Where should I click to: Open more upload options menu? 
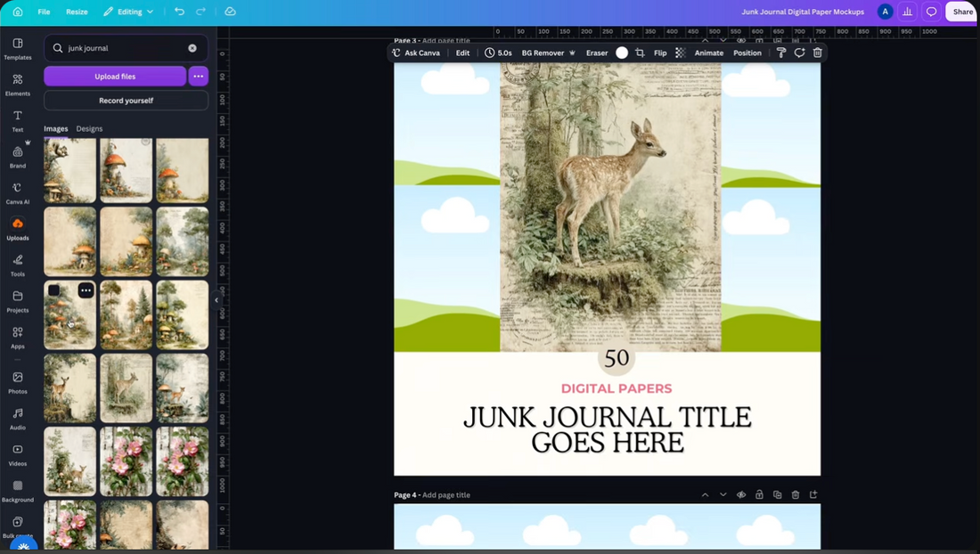tap(198, 77)
